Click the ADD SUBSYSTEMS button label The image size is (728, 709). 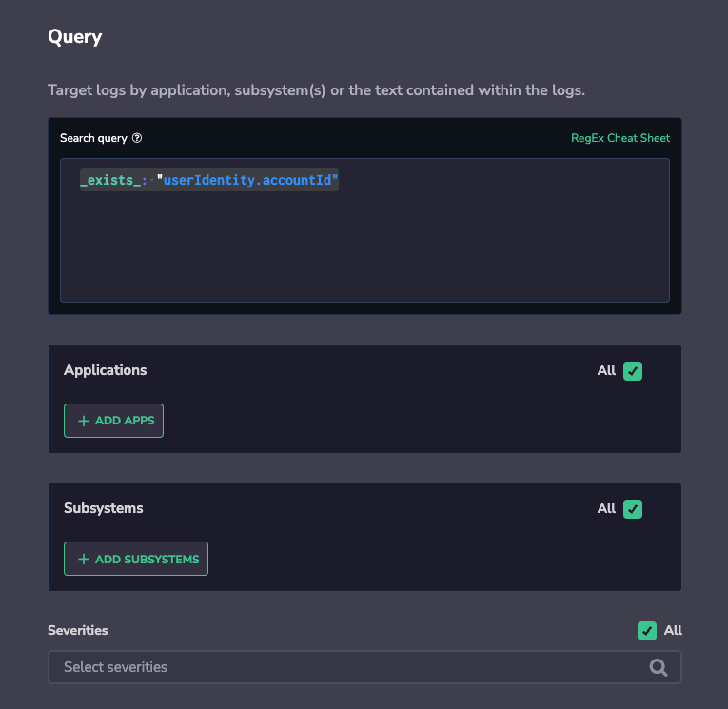(148, 559)
